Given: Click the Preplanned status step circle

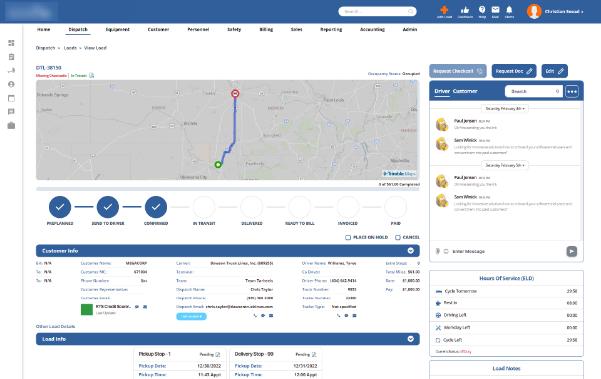Looking at the screenshot, I should pyautogui.click(x=60, y=207).
